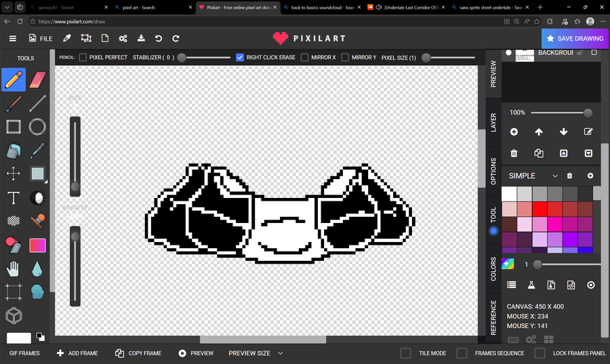
Task: Select the Circle shape tool
Action: click(x=37, y=127)
